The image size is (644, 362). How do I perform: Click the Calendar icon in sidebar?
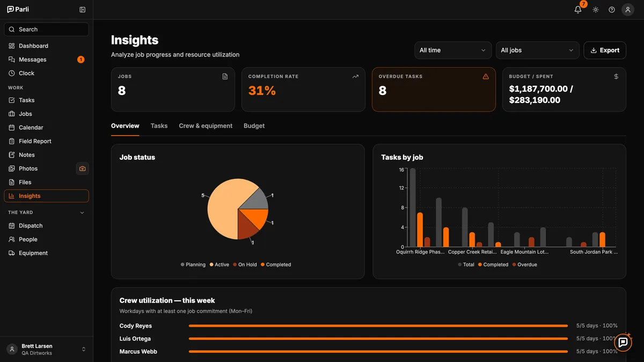(x=12, y=128)
